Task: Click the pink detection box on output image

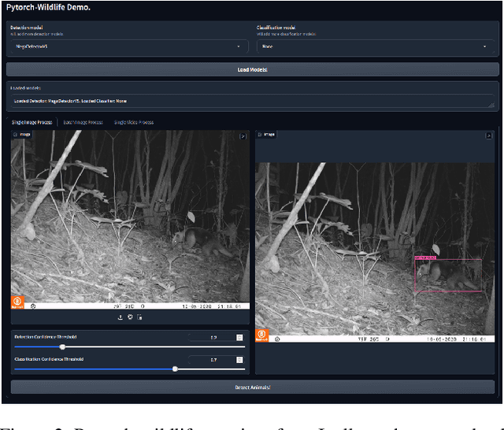Action: tap(447, 275)
